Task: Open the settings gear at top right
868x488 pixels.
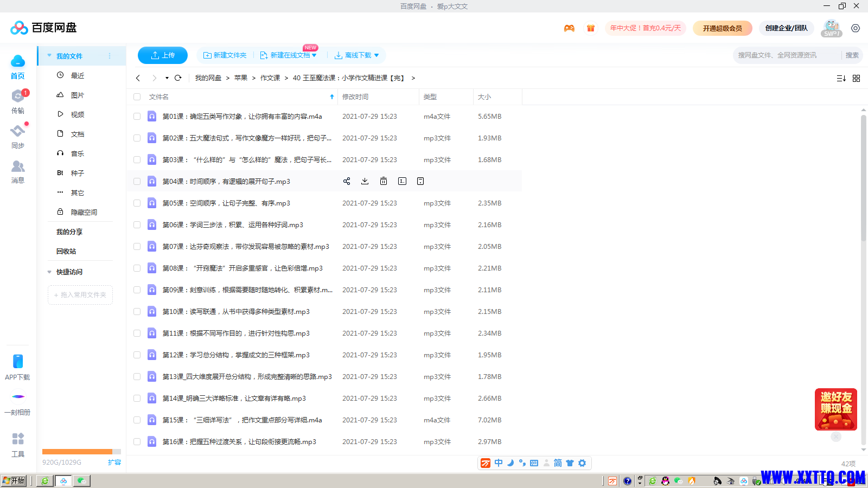Action: (x=856, y=28)
